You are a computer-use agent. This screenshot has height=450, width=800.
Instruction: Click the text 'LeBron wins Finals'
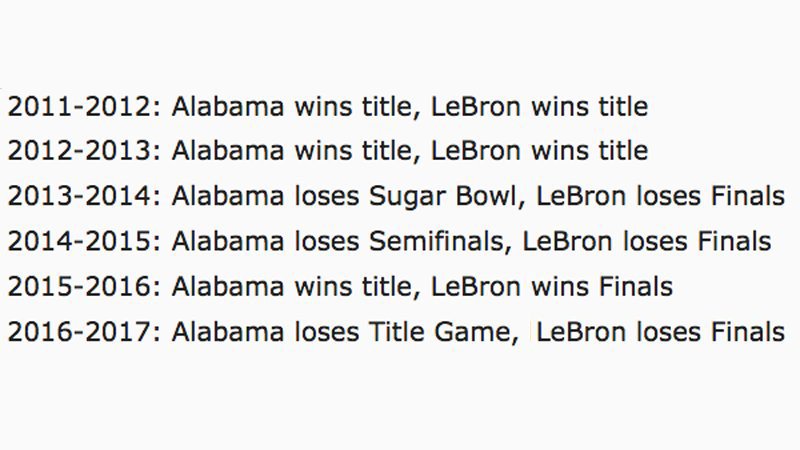552,287
